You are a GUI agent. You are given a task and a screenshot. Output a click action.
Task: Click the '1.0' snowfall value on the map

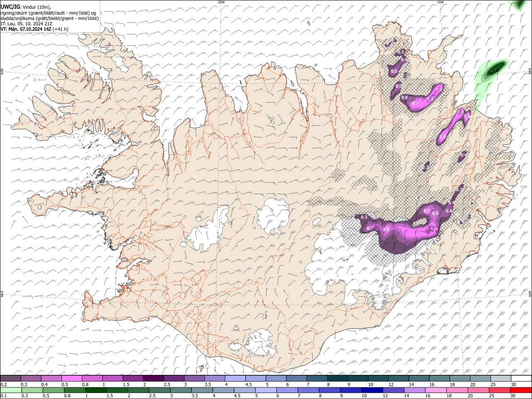(x=439, y=89)
